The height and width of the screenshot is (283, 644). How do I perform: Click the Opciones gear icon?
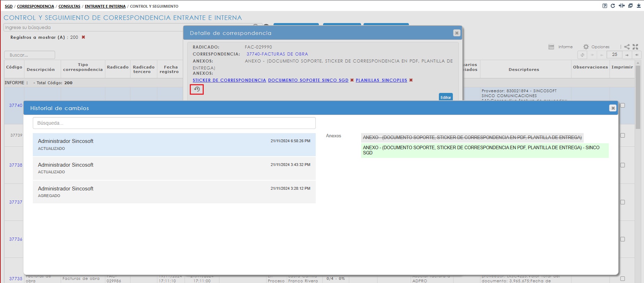point(586,47)
